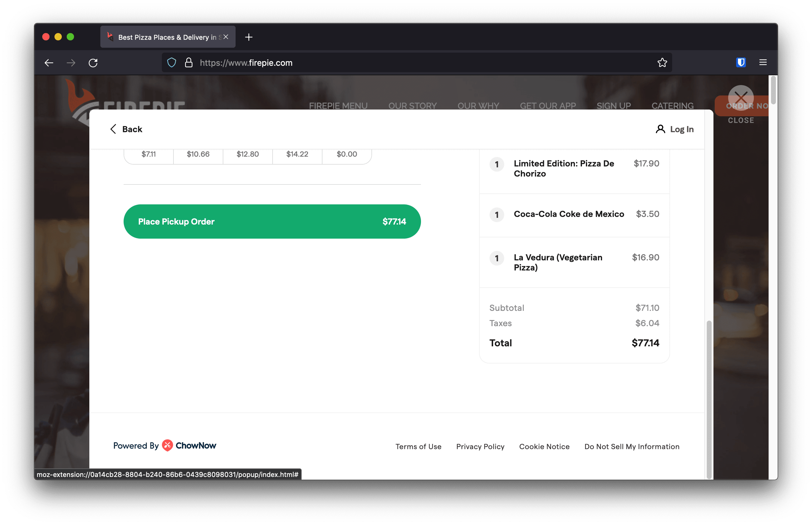
Task: Click the $16.90 La Vedura price
Action: [x=646, y=257]
